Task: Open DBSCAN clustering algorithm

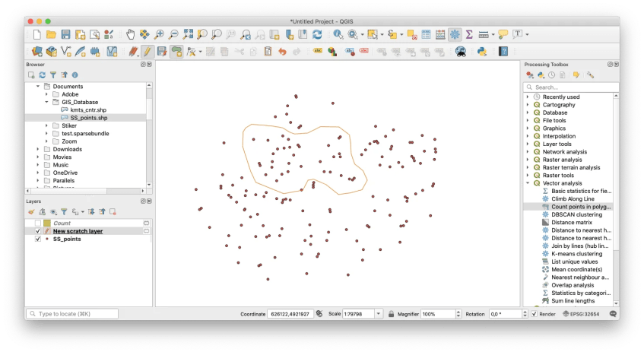Action: click(576, 215)
